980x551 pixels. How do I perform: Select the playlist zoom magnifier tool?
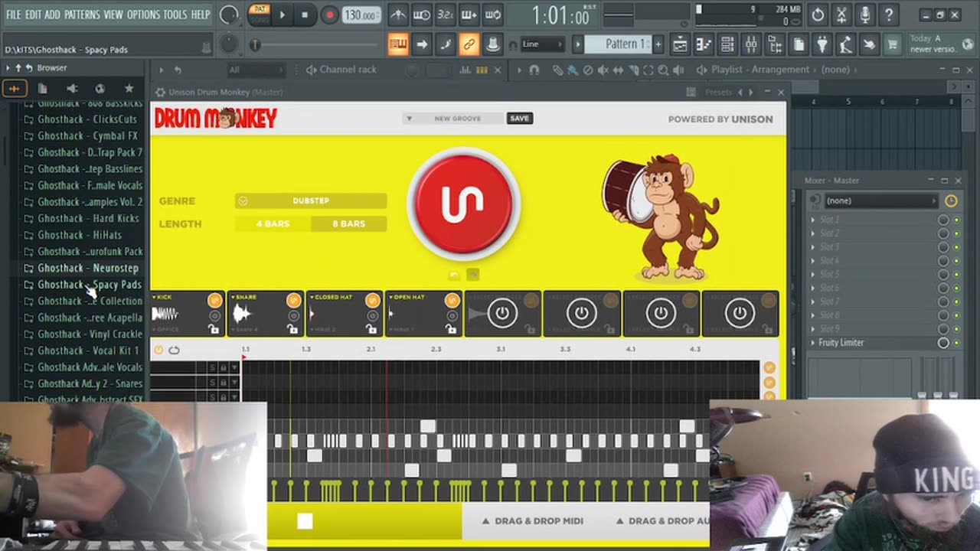pyautogui.click(x=663, y=70)
